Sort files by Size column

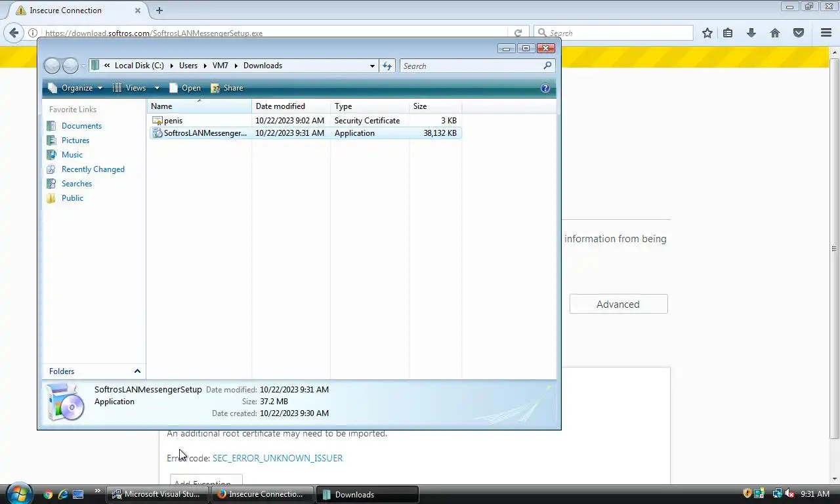(x=436, y=106)
